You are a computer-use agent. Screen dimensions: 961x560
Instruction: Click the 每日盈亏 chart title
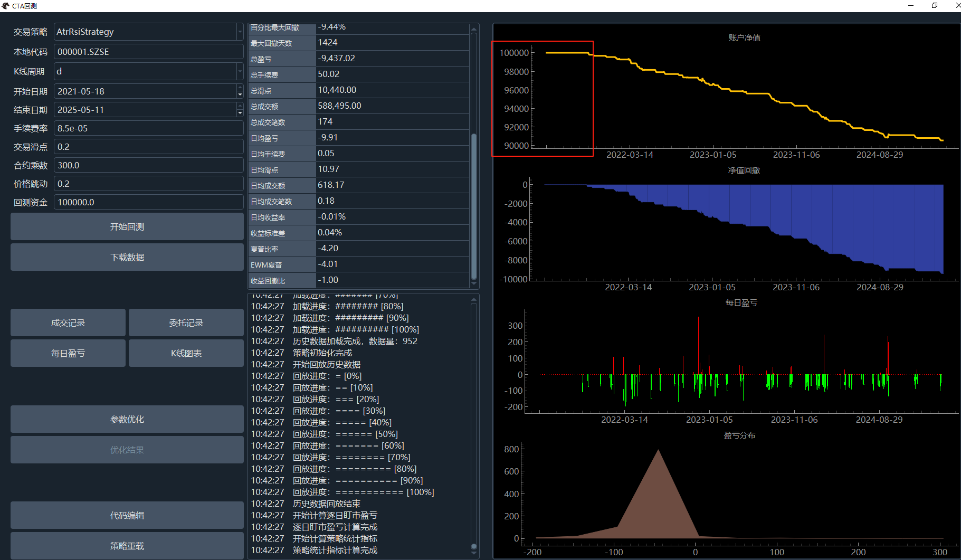(x=741, y=302)
